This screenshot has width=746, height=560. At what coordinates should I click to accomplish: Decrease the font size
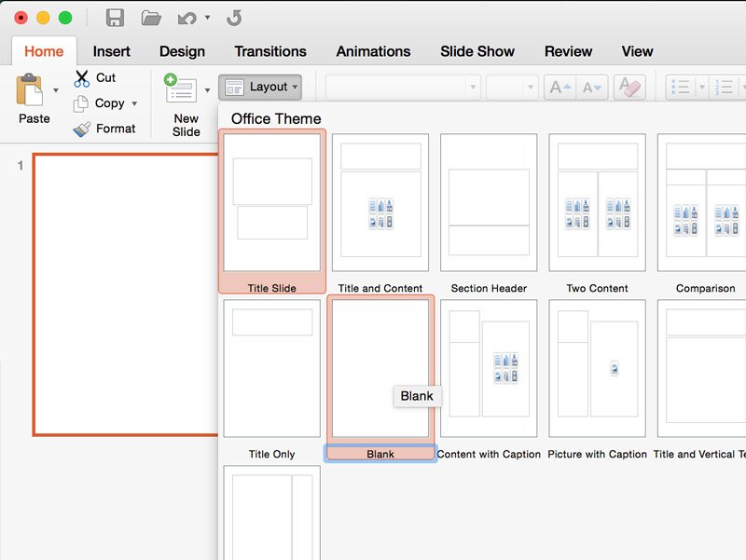pyautogui.click(x=592, y=87)
